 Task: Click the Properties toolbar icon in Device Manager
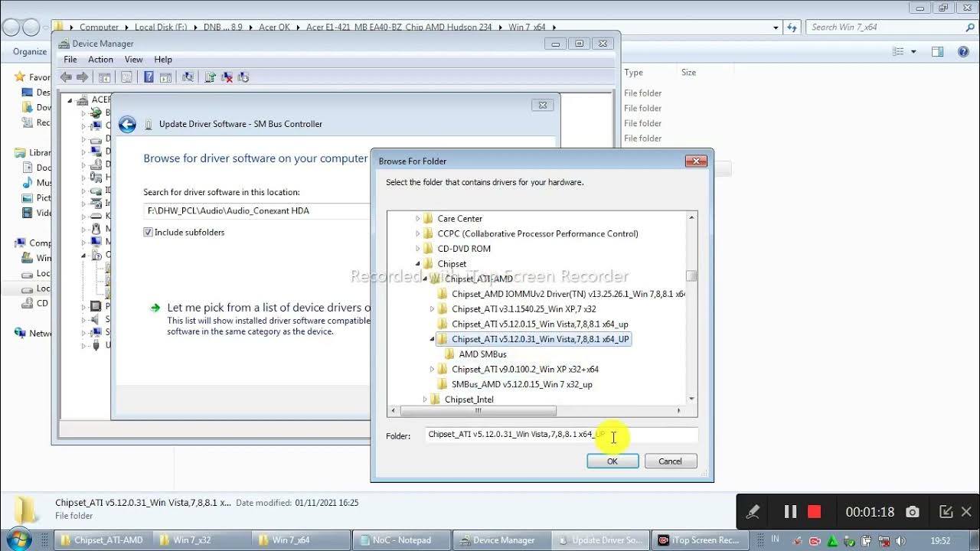click(127, 77)
